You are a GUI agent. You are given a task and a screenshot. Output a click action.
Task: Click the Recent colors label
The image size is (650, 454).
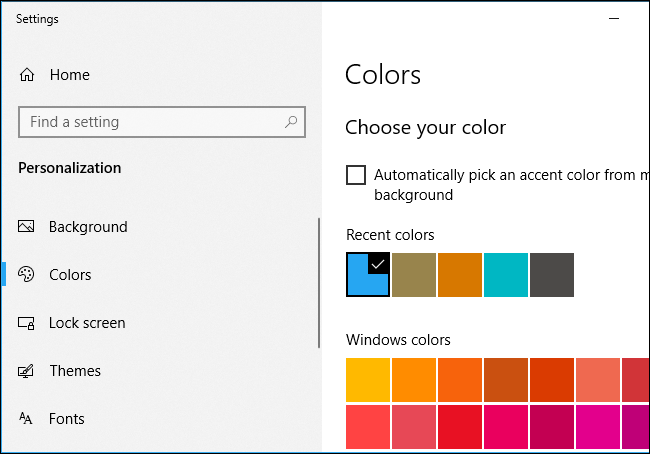[390, 235]
